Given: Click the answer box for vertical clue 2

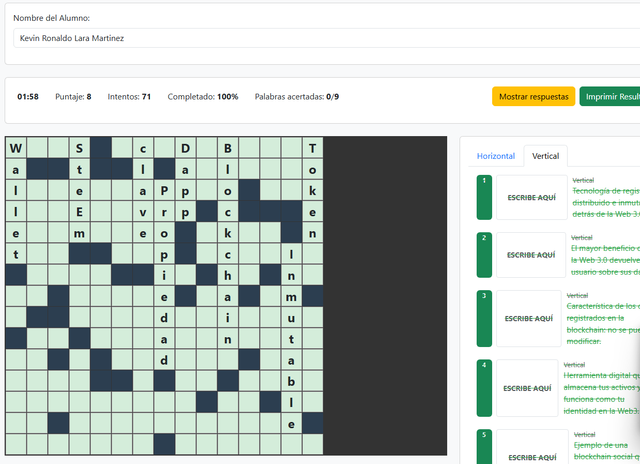Looking at the screenshot, I should click(531, 255).
